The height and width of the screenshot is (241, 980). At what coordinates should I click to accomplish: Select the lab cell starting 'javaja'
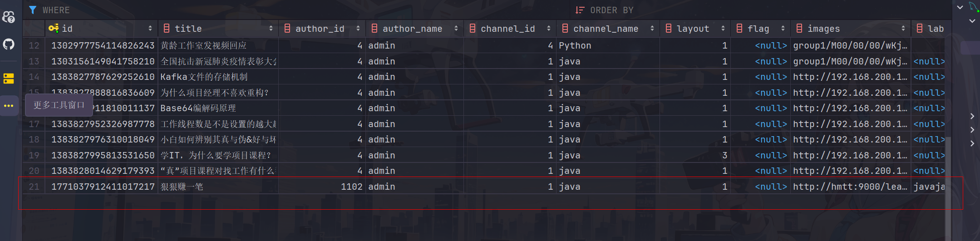[x=929, y=187]
